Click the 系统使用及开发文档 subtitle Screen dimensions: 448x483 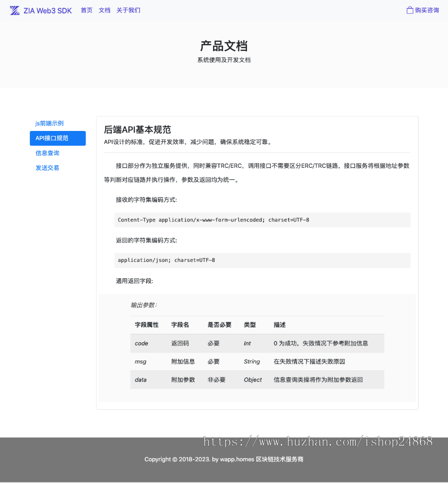pyautogui.click(x=224, y=60)
